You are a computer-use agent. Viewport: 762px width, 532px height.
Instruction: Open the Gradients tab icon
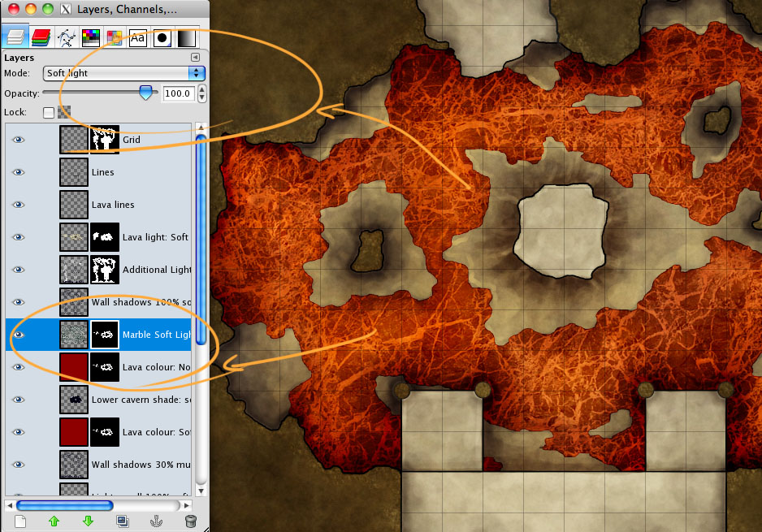(x=186, y=37)
